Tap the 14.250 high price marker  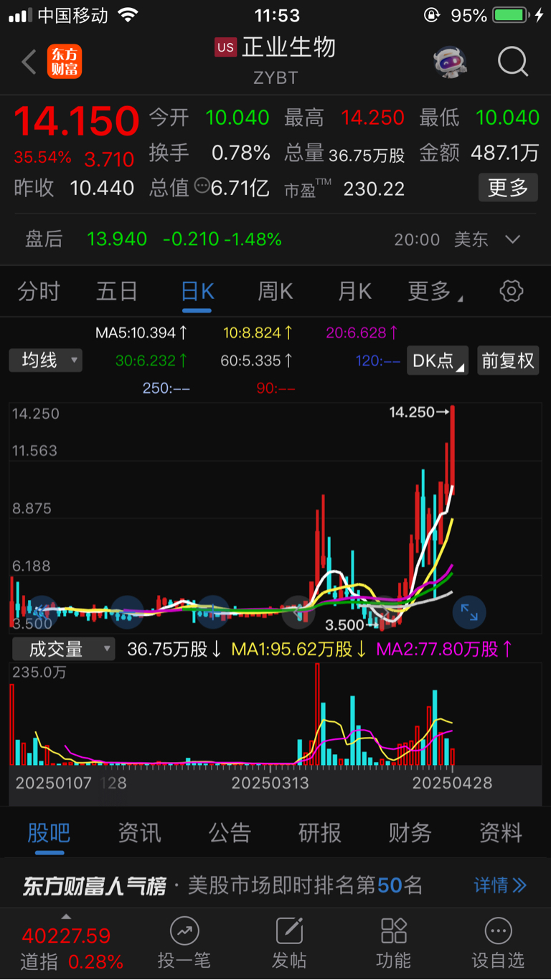click(x=419, y=412)
